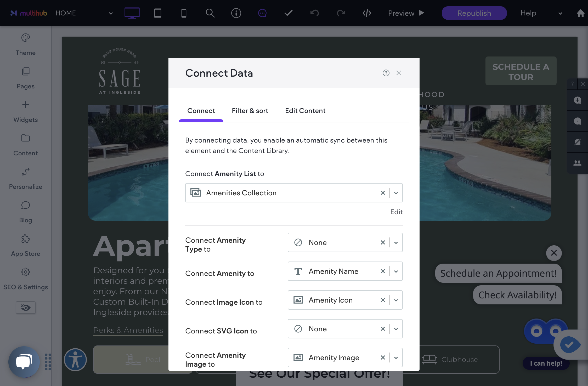Switch to desktop view icon

click(132, 13)
